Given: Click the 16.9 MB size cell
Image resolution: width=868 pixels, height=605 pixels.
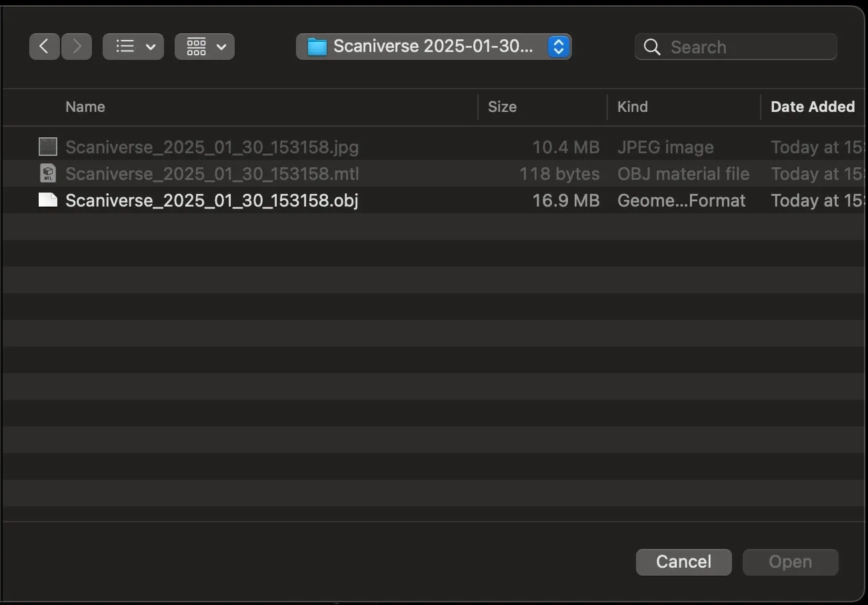Looking at the screenshot, I should (565, 201).
